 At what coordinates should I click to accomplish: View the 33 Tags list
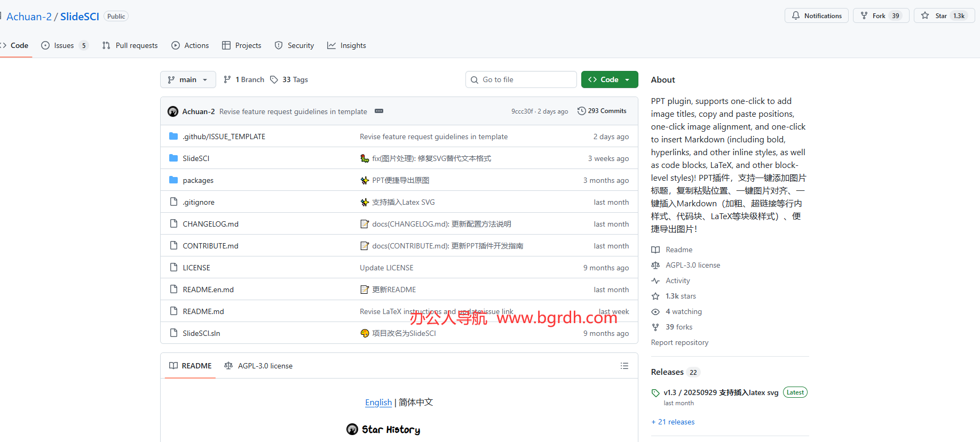[289, 79]
